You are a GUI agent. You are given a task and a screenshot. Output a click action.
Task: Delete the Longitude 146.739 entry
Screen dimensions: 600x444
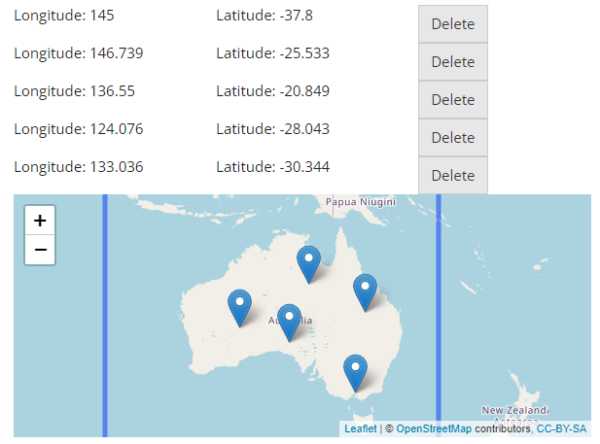tap(452, 62)
